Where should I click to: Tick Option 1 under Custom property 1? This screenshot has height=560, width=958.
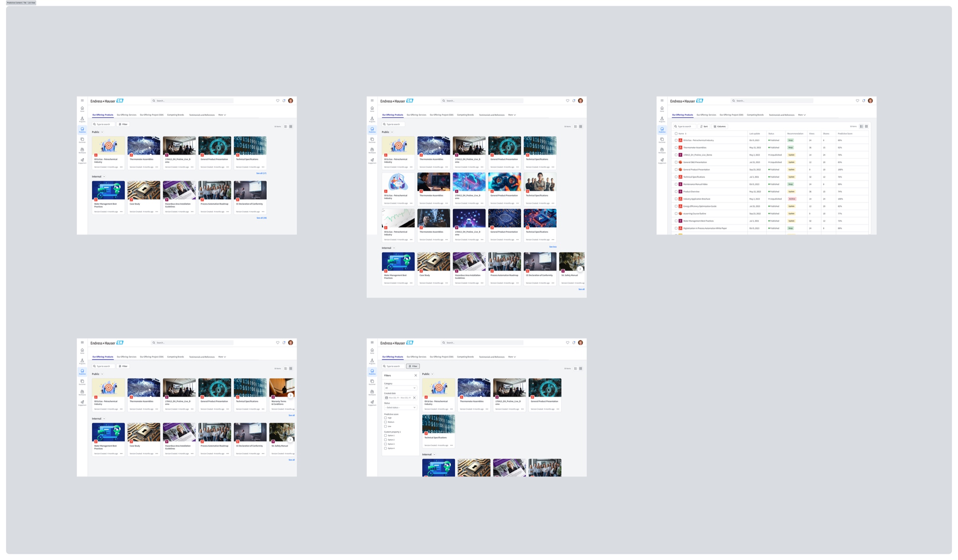(386, 435)
